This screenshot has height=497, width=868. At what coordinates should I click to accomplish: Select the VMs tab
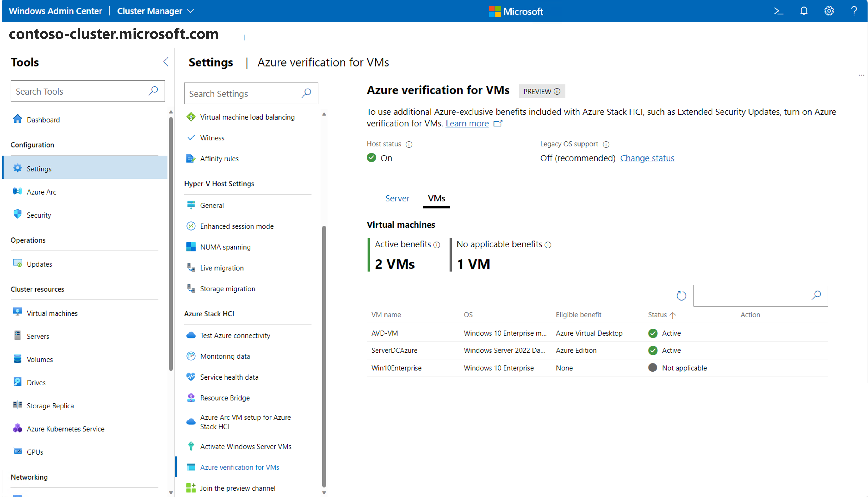click(436, 198)
